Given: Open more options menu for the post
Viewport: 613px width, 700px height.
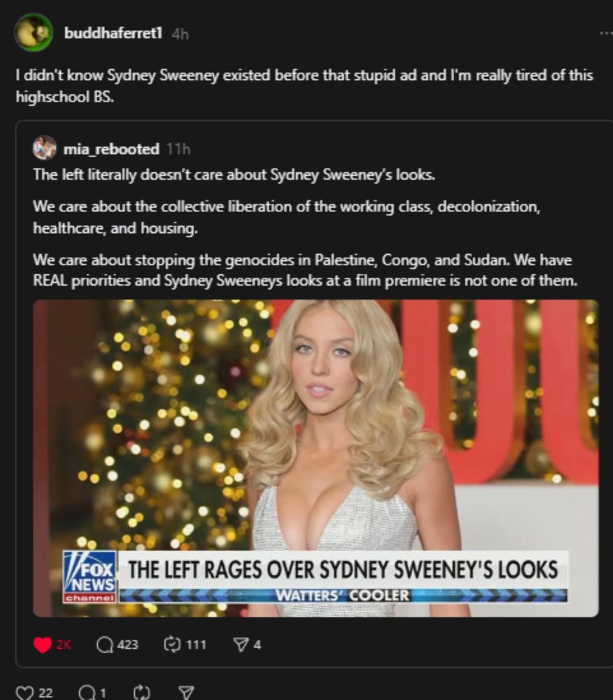Looking at the screenshot, I should [x=606, y=33].
